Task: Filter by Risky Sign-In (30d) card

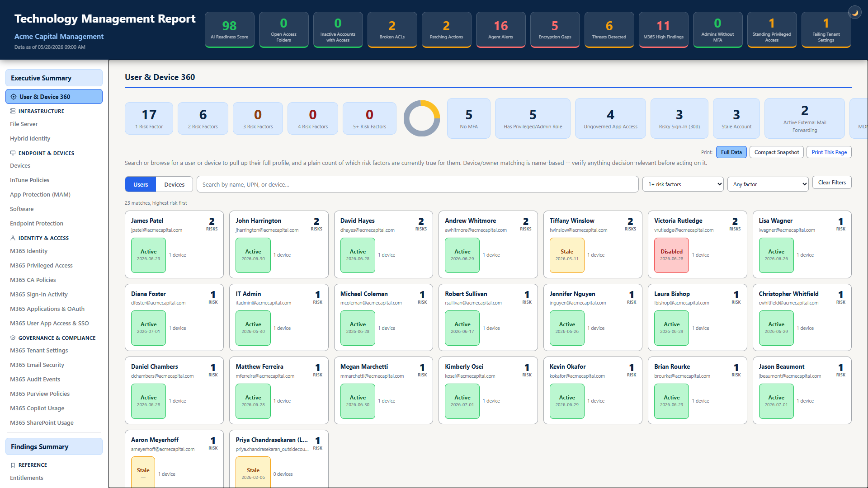Action: pyautogui.click(x=679, y=118)
